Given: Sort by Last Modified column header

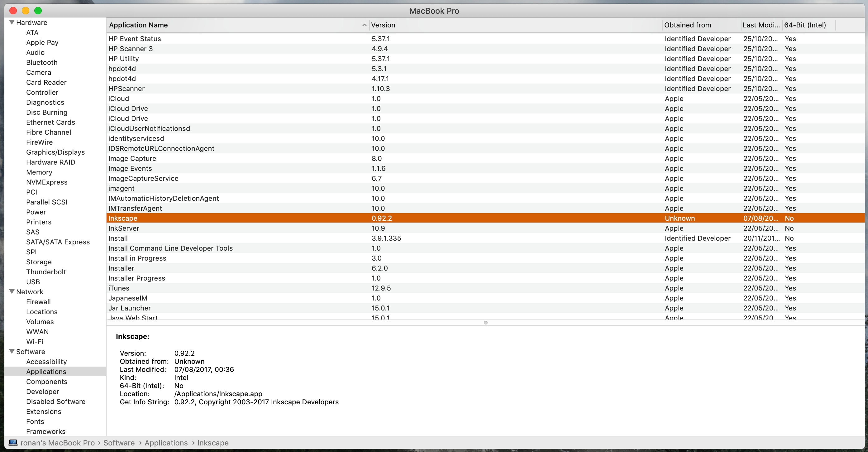Looking at the screenshot, I should [761, 25].
